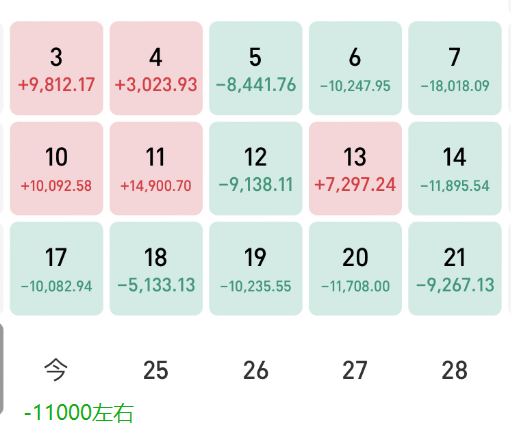Select day 3 cell showing +9,812.17
Screen dimensions: 511x439
[x=56, y=68]
